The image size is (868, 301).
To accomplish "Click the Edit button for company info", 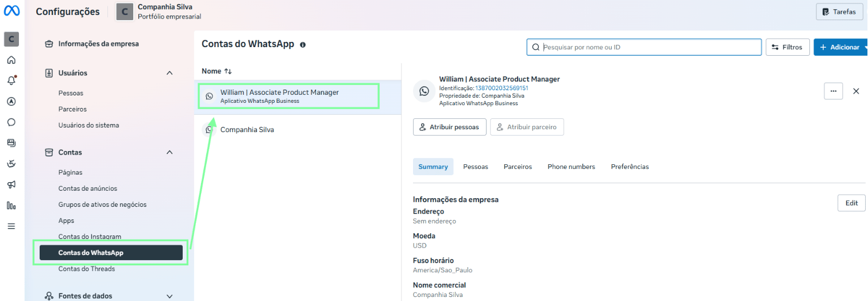I will click(851, 203).
